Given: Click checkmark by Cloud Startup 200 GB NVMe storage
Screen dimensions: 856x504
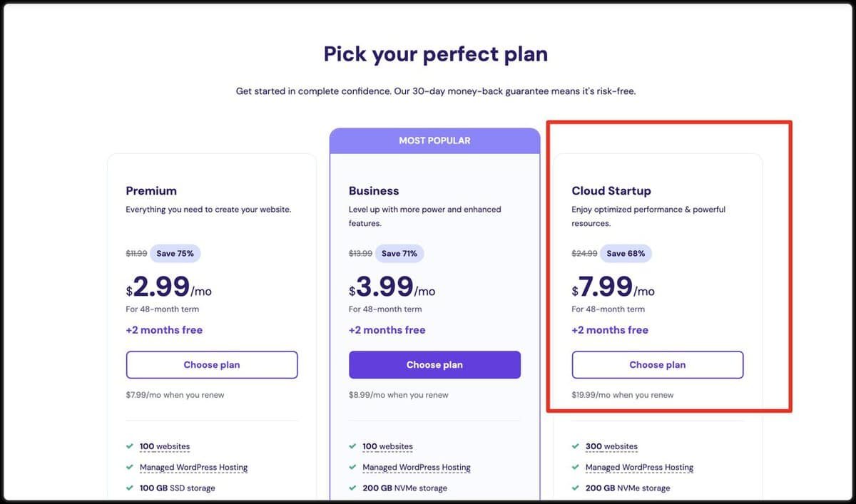Looking at the screenshot, I should click(576, 488).
